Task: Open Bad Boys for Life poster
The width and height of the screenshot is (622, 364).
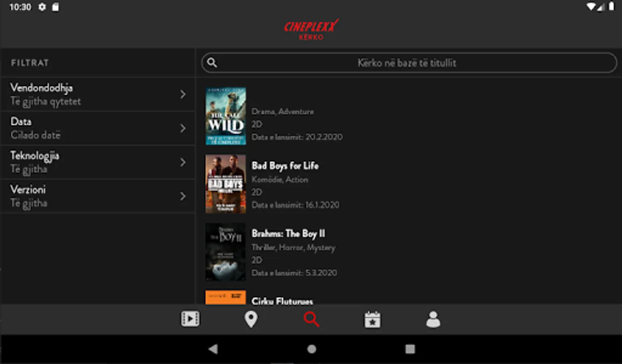Action: 226,184
